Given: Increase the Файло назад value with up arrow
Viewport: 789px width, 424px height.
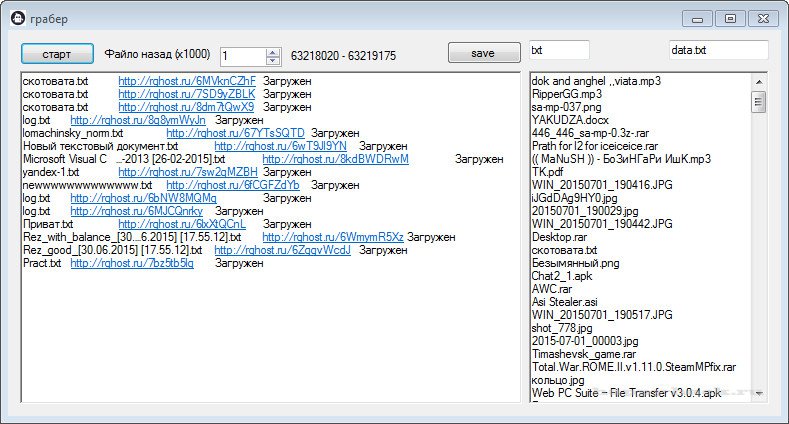Looking at the screenshot, I should (x=273, y=51).
